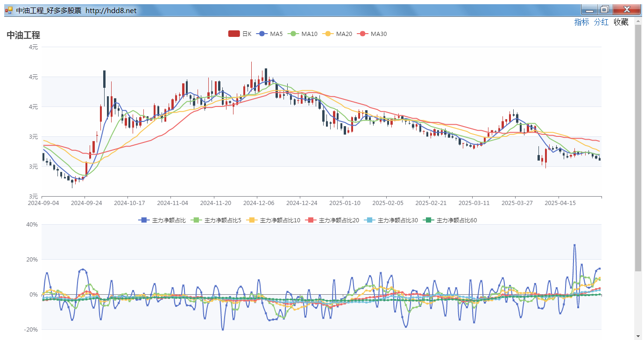Minimize the 中油工程 window
The height and width of the screenshot is (340, 644).
(x=589, y=9)
